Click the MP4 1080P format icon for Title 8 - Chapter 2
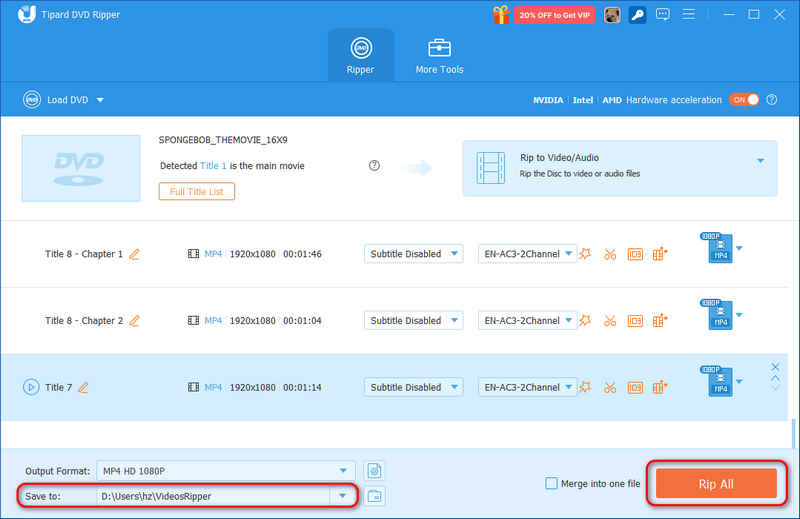800x519 pixels. click(x=717, y=315)
